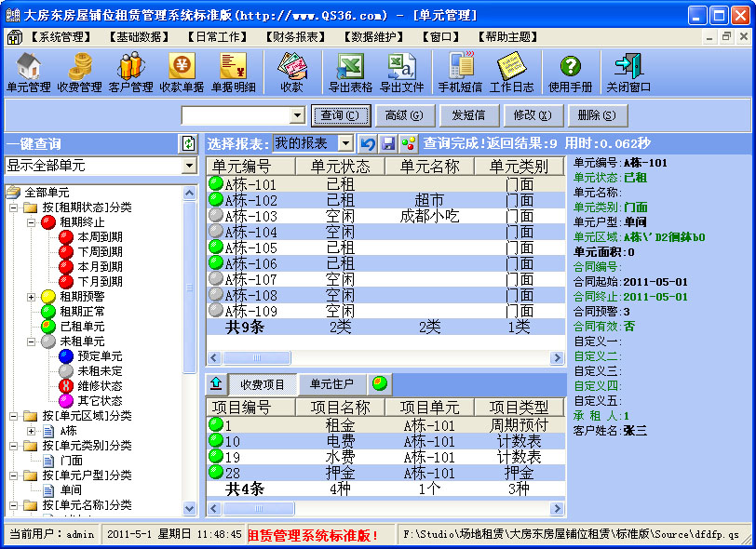Select 单间 item under 按[单元户型]分类
Image resolution: width=756 pixels, height=549 pixels.
pyautogui.click(x=62, y=490)
